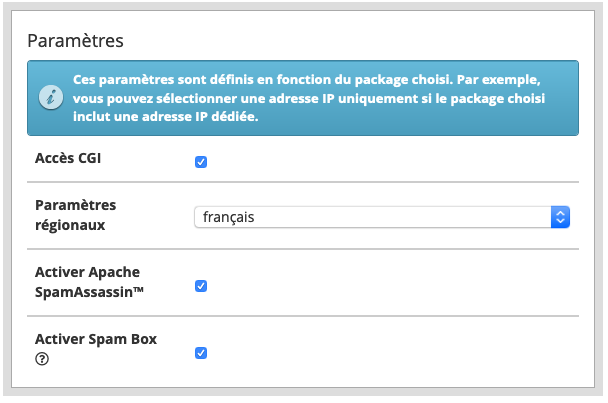Click the Accès CGI label
Viewport: 608px width, 403px height.
(68, 158)
